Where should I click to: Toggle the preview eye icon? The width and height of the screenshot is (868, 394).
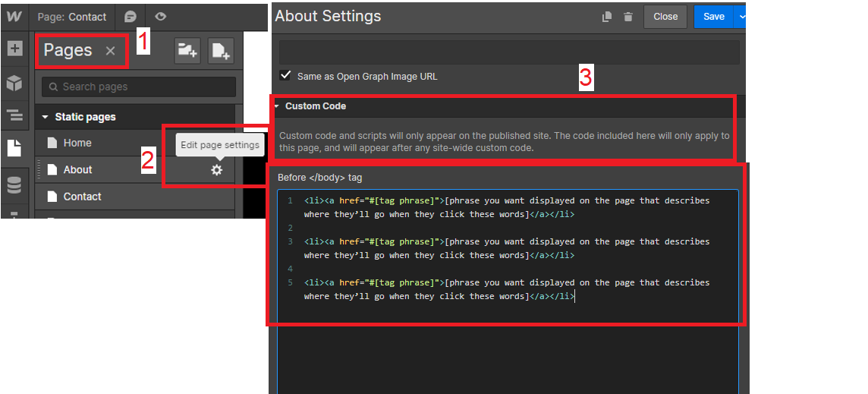pyautogui.click(x=161, y=17)
